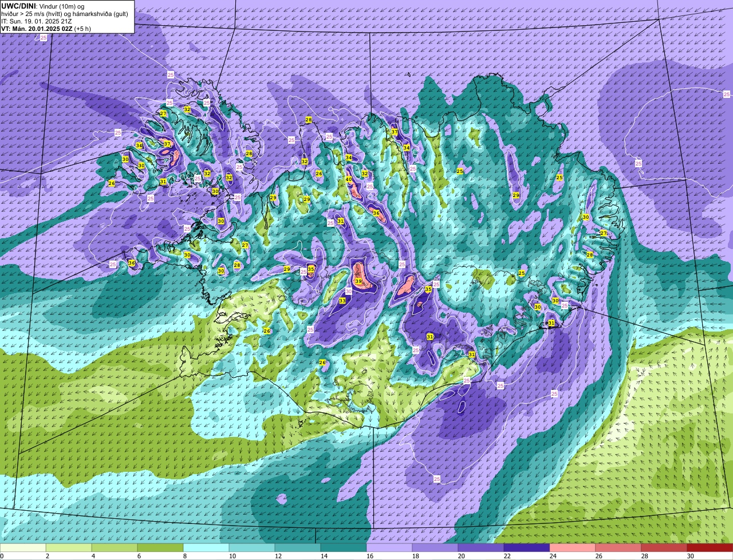This screenshot has height=560, width=733.
Task: Select the 4–6 legend color swatch
Action: click(x=115, y=547)
